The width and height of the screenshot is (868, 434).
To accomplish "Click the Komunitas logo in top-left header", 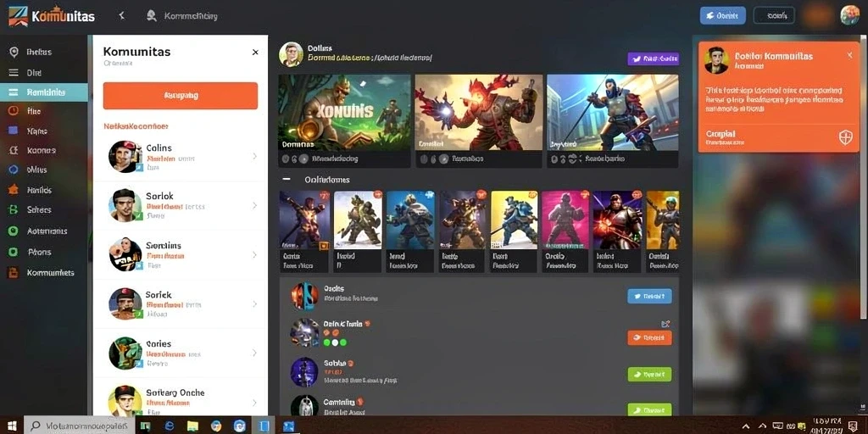I will [52, 16].
